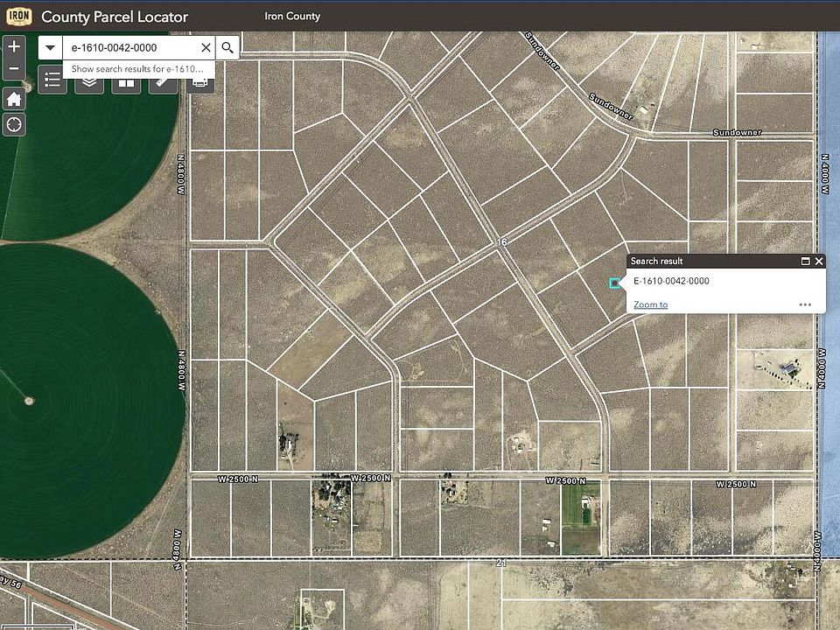840x630 pixels.
Task: Open the Legend list widget
Action: click(52, 81)
